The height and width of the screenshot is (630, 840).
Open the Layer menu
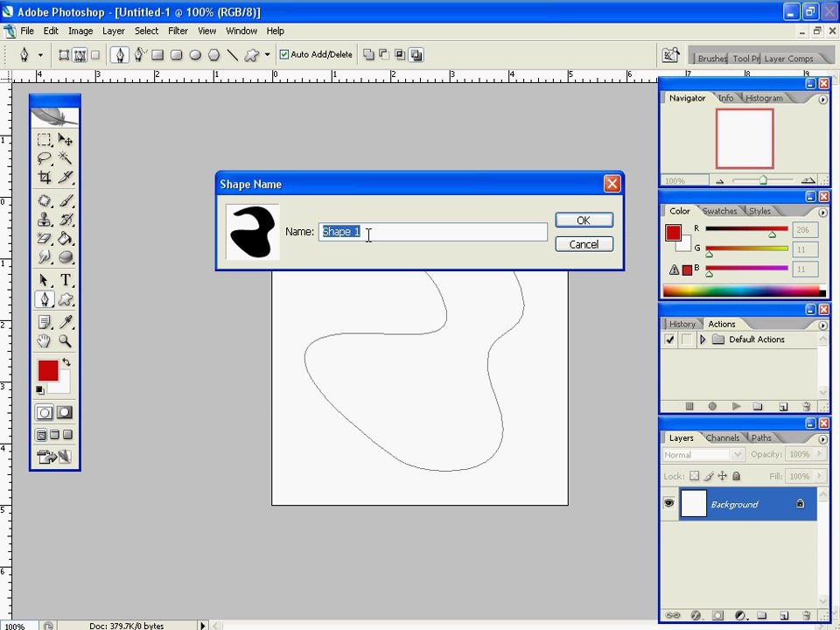pyautogui.click(x=114, y=31)
